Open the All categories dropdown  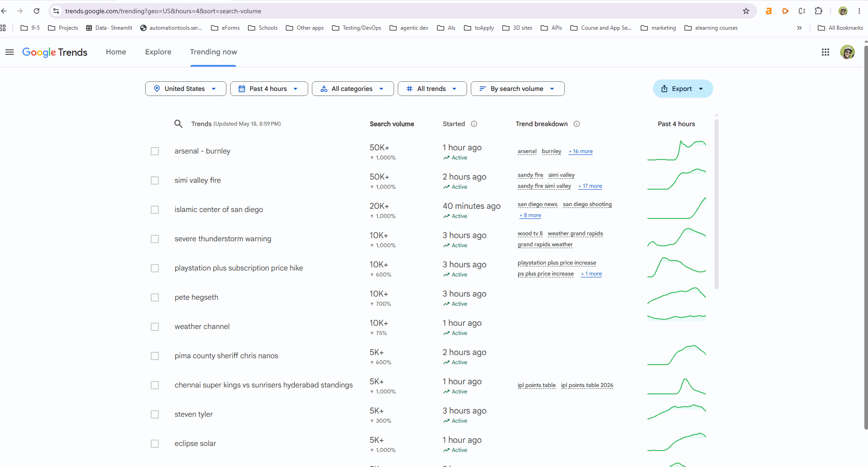(x=353, y=89)
